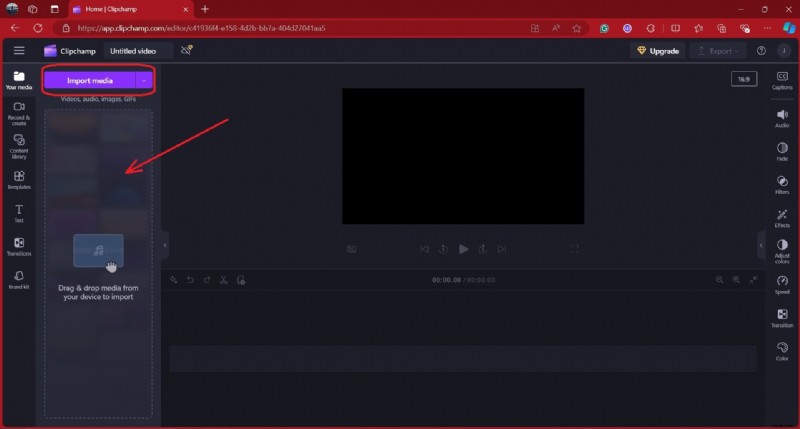Fit timeline to screen

coord(753,280)
